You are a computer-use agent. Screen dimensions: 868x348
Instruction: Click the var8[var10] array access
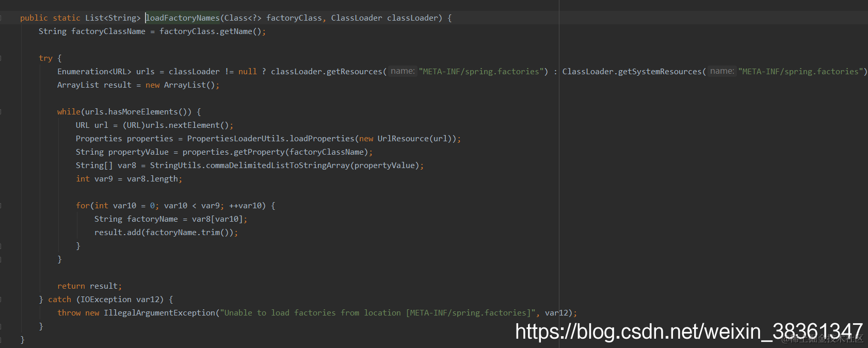217,219
